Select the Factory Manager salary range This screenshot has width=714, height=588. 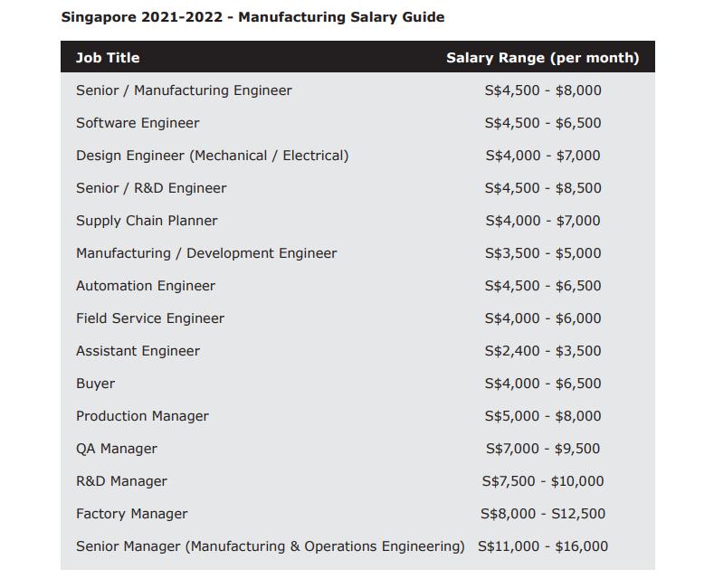[543, 514]
